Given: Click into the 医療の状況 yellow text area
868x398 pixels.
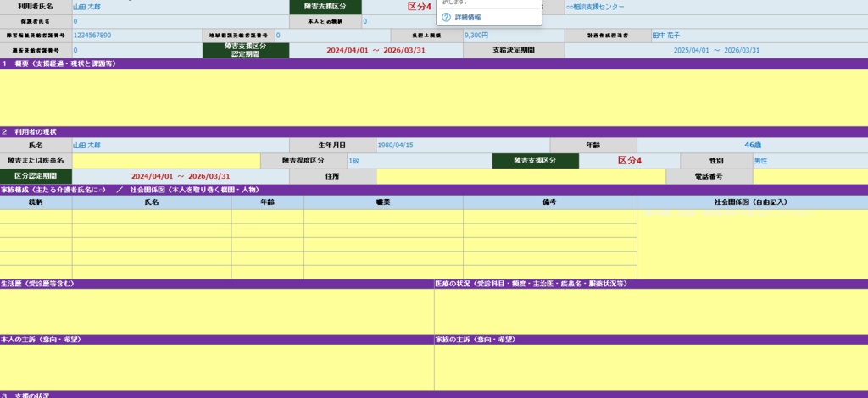Looking at the screenshot, I should tap(651, 312).
